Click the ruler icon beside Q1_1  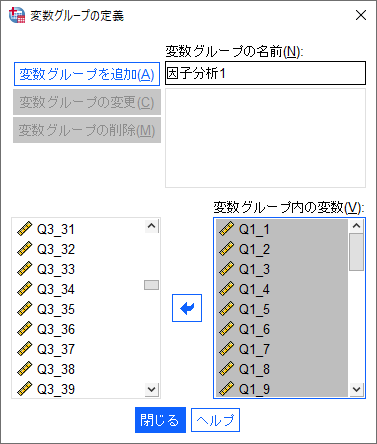coord(226,229)
